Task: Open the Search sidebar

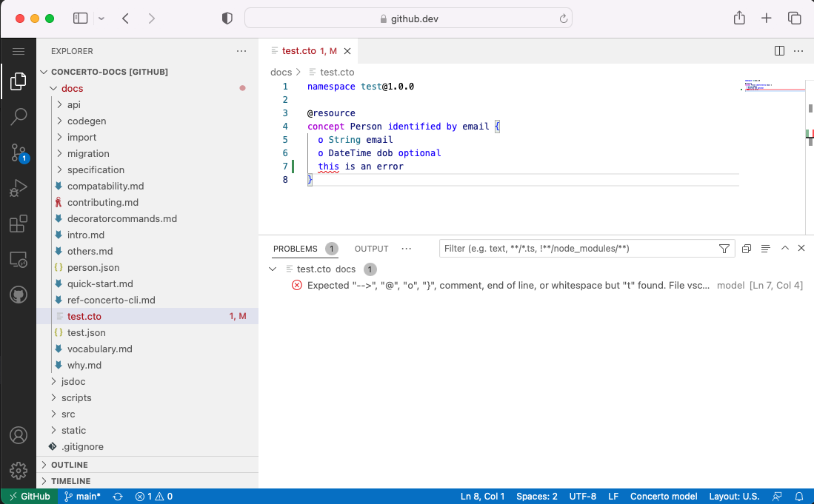Action: coord(19,116)
